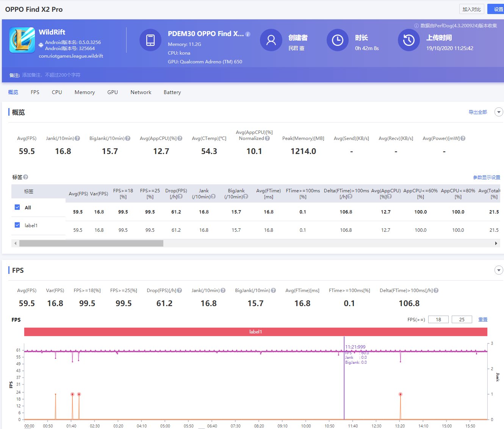
Task: Open help icon beside Avg(Power)[mW]
Action: (463, 138)
